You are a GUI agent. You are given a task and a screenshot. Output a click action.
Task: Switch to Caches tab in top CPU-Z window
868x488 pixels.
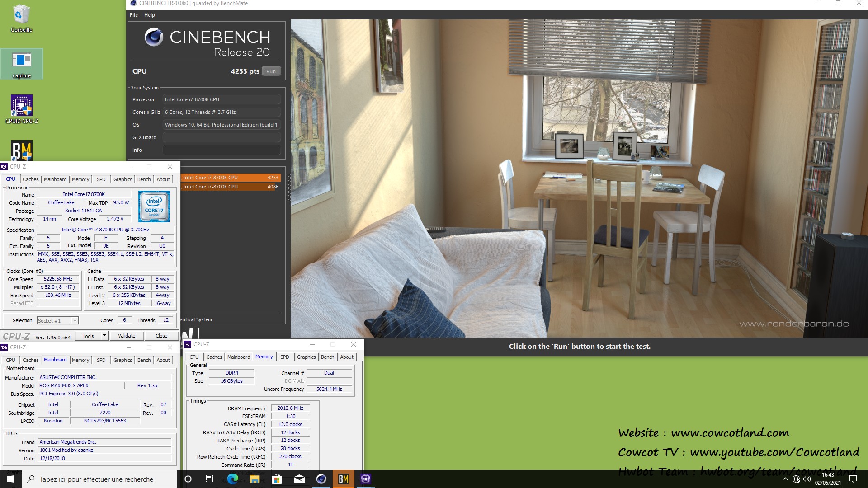coord(31,179)
